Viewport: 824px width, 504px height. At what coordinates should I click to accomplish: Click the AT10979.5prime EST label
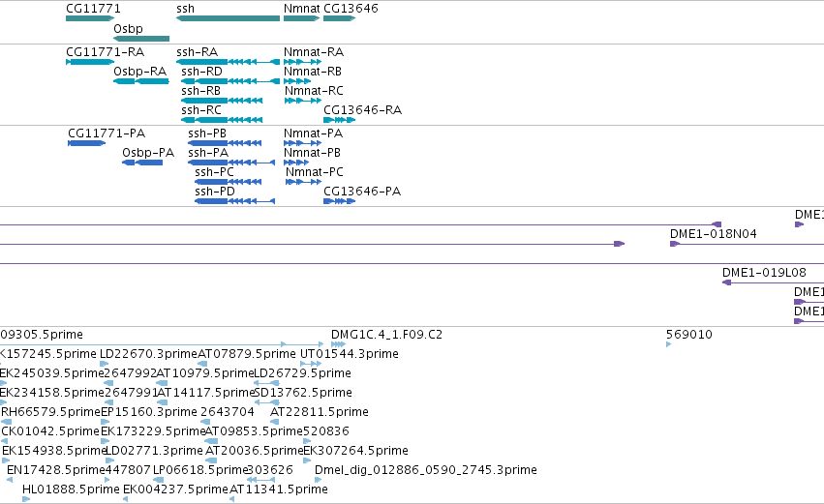point(205,373)
